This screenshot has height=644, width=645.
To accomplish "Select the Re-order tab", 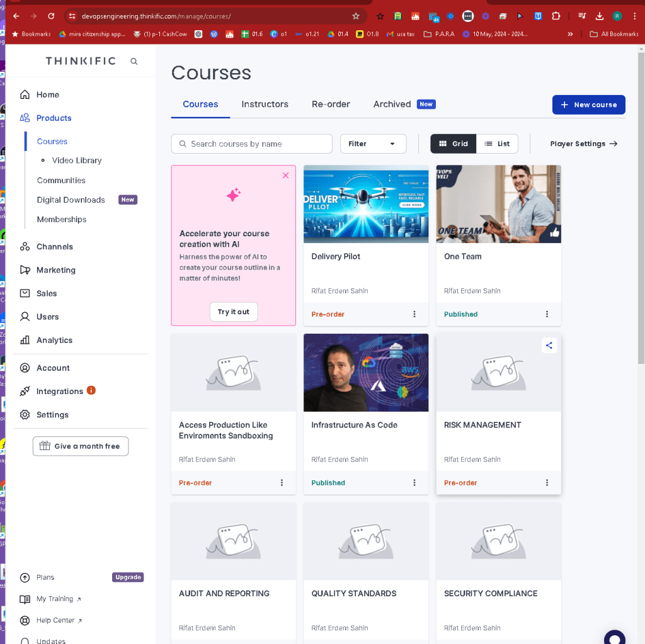I will [331, 105].
